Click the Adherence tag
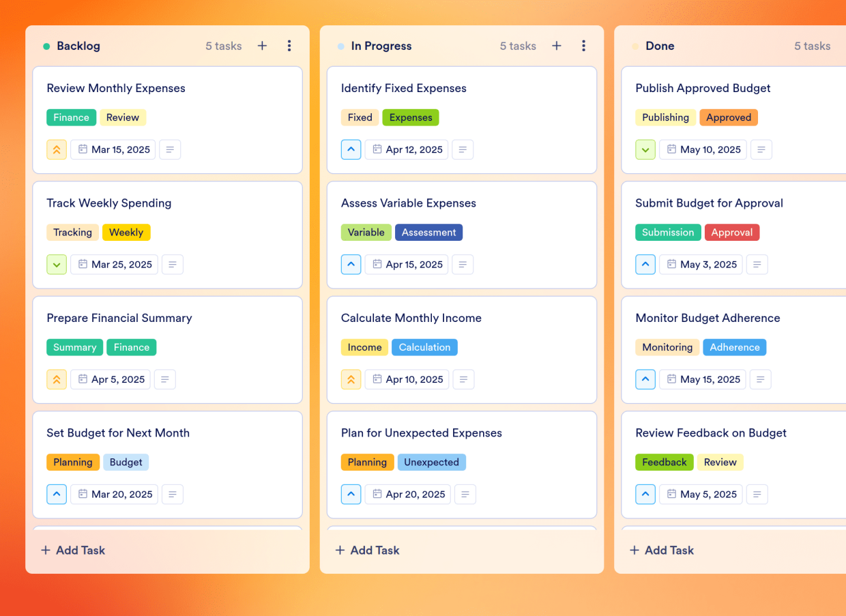Screen dimensions: 846x616 [735, 347]
